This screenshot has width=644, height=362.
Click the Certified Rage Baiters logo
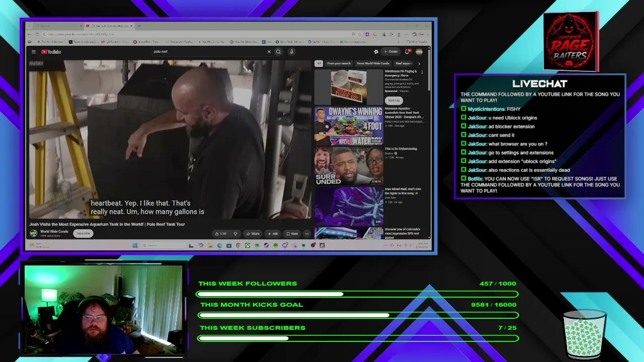click(571, 42)
